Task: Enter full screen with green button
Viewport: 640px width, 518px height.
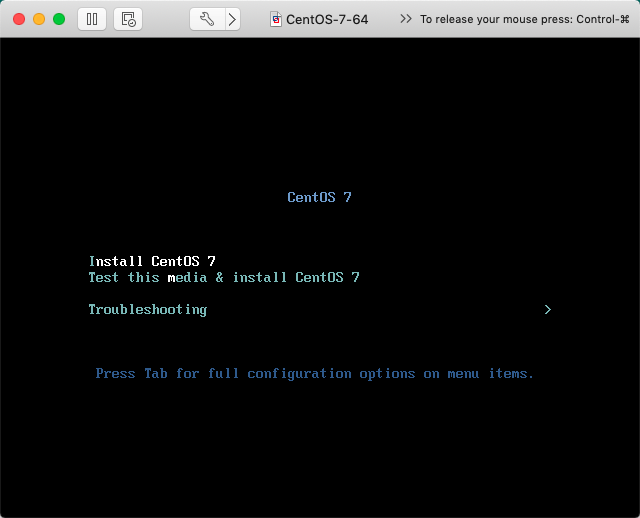Action: point(59,19)
